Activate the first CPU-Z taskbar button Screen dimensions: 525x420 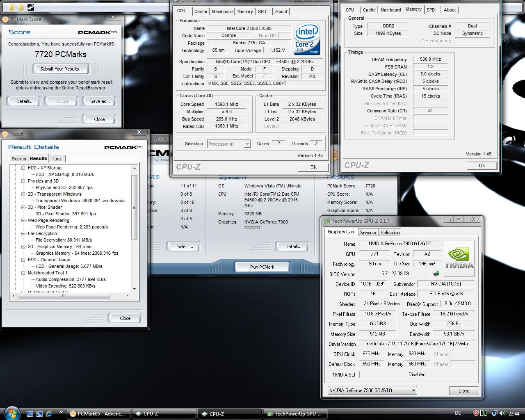click(x=164, y=414)
